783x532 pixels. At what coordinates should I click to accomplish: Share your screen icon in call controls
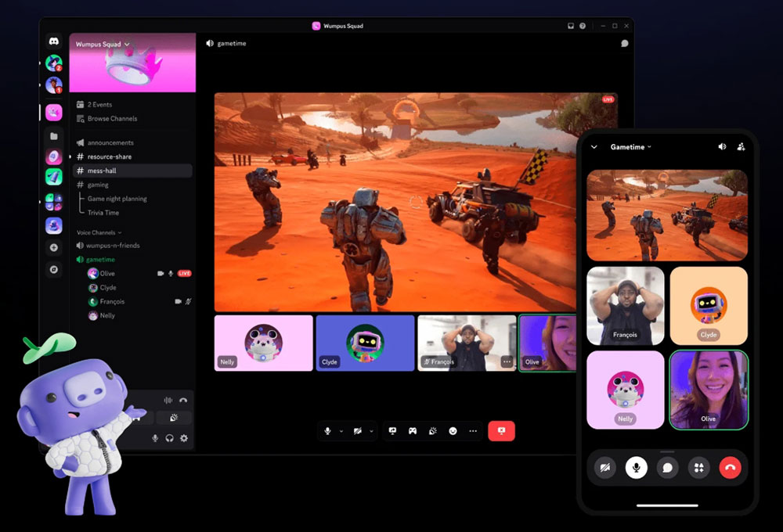coord(392,431)
